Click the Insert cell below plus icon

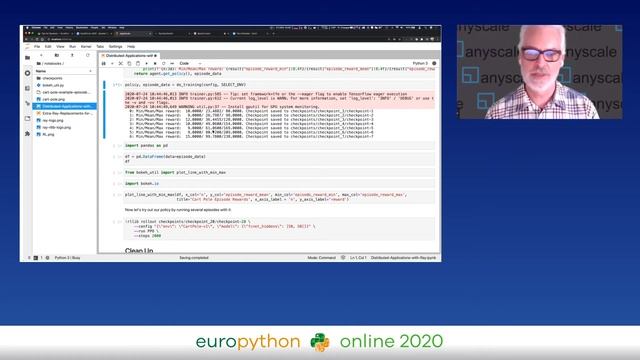[112, 64]
